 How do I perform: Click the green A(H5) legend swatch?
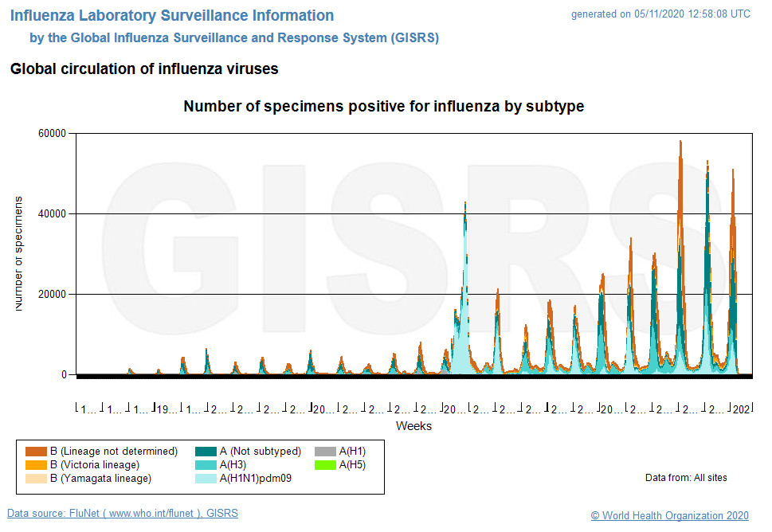pyautogui.click(x=325, y=465)
